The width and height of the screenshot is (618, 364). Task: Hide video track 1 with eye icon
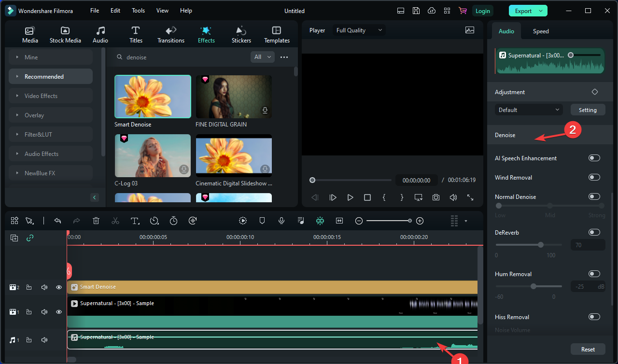click(59, 312)
